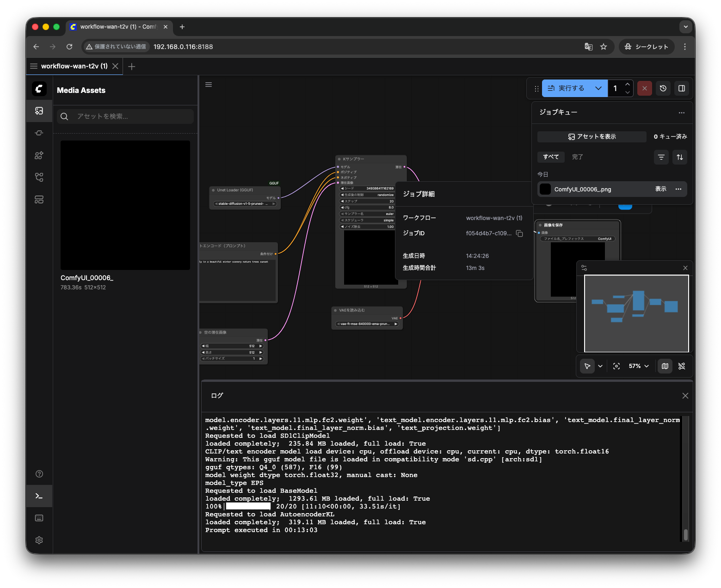Click the fit view icon
Viewport: 721px width, 588px height.
pos(616,366)
